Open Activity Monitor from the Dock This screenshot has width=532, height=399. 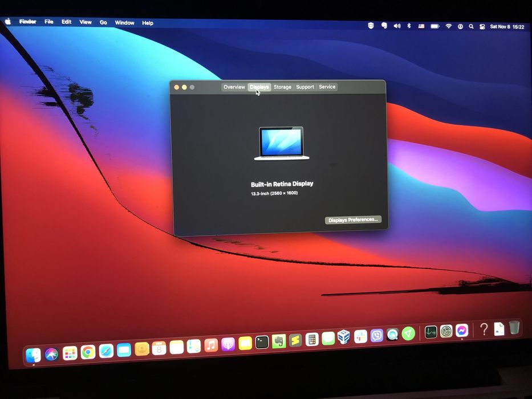pos(431,332)
